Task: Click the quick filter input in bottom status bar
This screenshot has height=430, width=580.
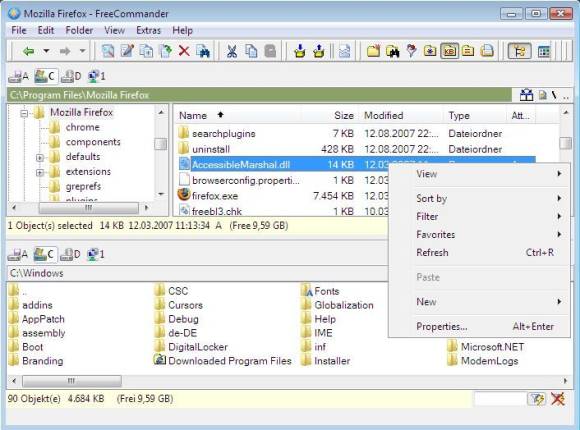Action: tap(500, 399)
